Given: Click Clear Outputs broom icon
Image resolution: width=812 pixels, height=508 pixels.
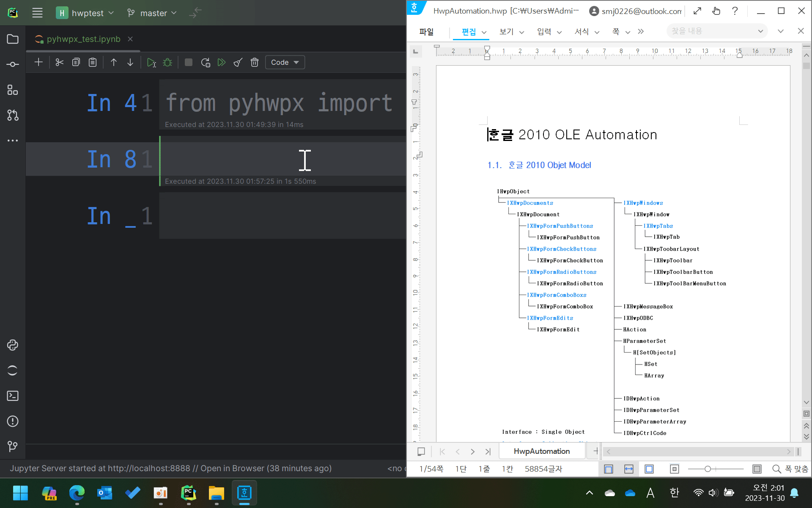Looking at the screenshot, I should (238, 63).
